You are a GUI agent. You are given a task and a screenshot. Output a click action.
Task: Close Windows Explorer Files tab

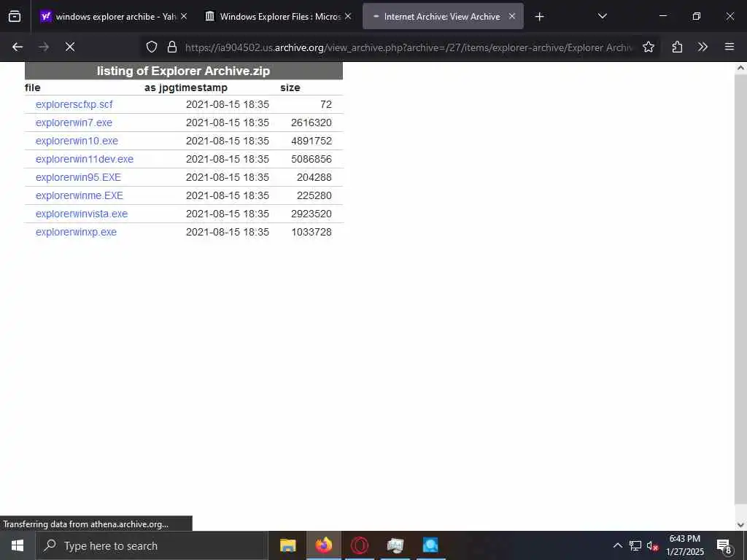coord(348,16)
